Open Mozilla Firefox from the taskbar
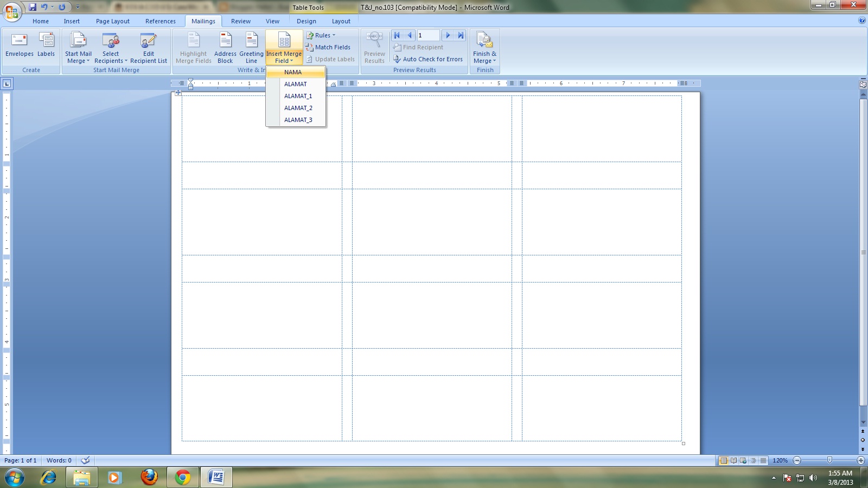This screenshot has width=868, height=488. click(x=149, y=477)
